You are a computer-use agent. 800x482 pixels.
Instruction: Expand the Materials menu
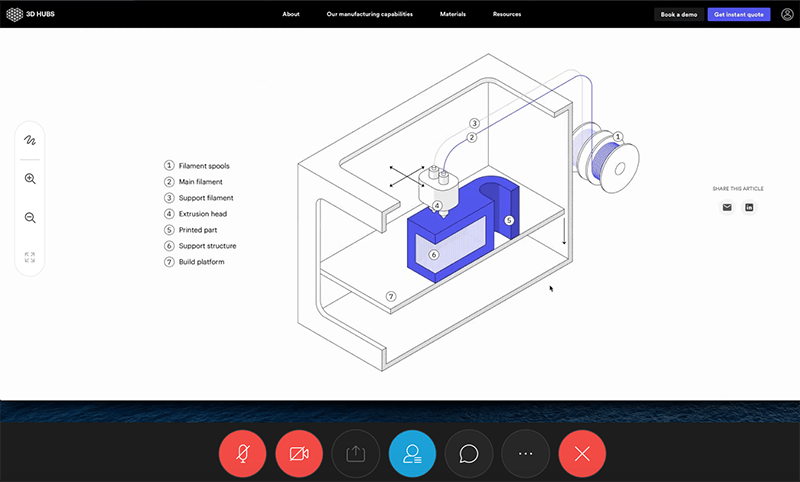click(453, 15)
